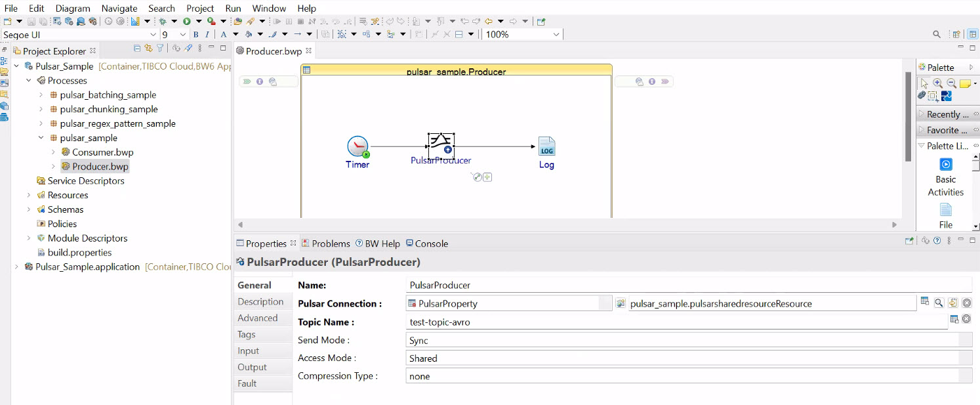Open the Diagram menu

coord(73,9)
